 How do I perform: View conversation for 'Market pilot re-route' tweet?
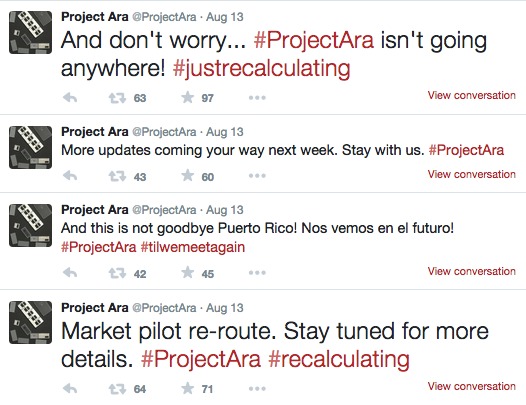tap(471, 386)
